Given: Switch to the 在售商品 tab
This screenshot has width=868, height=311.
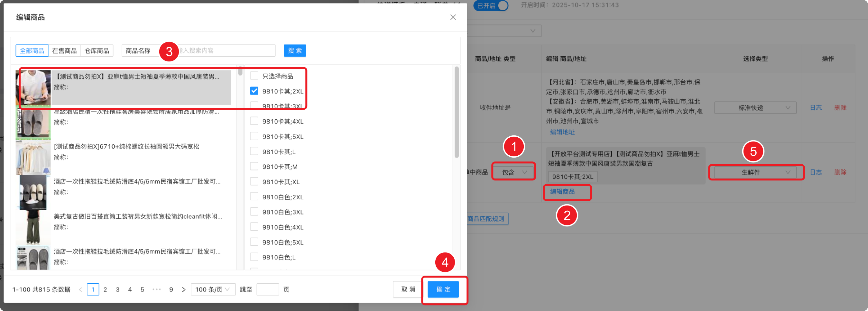Looking at the screenshot, I should tap(64, 50).
